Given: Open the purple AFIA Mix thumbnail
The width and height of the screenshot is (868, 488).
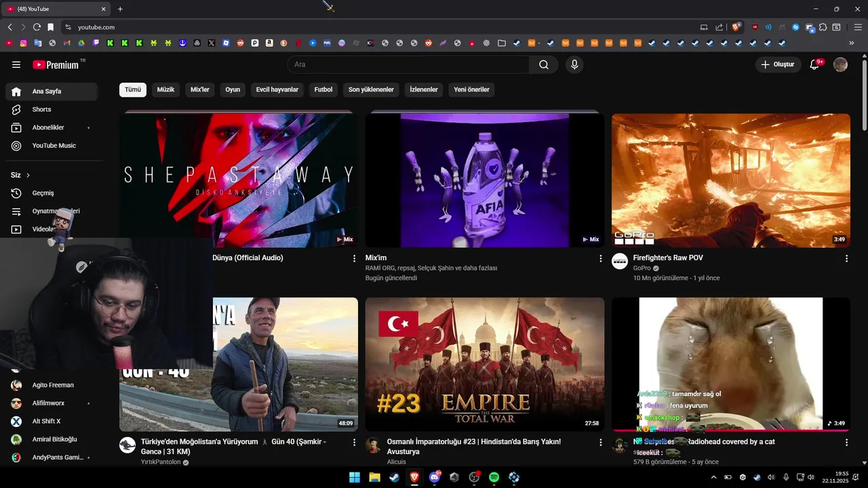Looking at the screenshot, I should pyautogui.click(x=485, y=180).
